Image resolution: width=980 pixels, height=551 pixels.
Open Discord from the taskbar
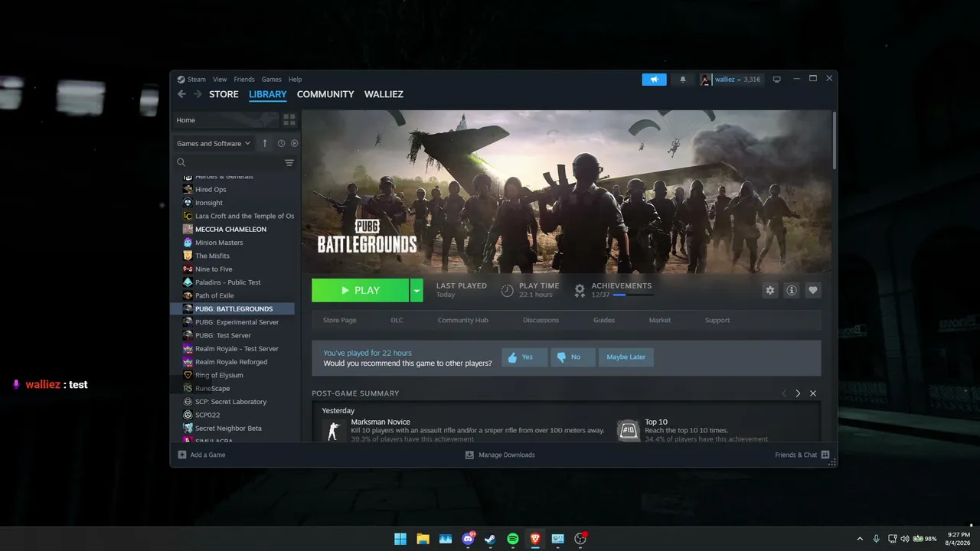click(x=468, y=539)
